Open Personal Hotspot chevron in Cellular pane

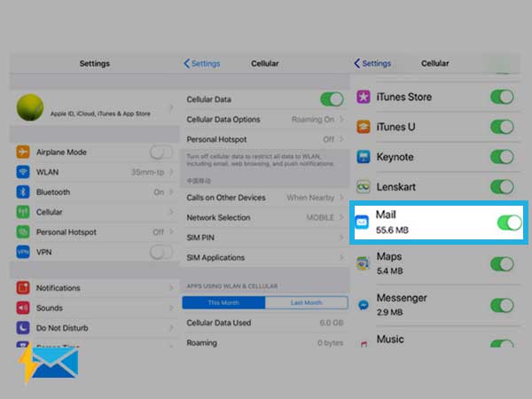click(x=341, y=139)
